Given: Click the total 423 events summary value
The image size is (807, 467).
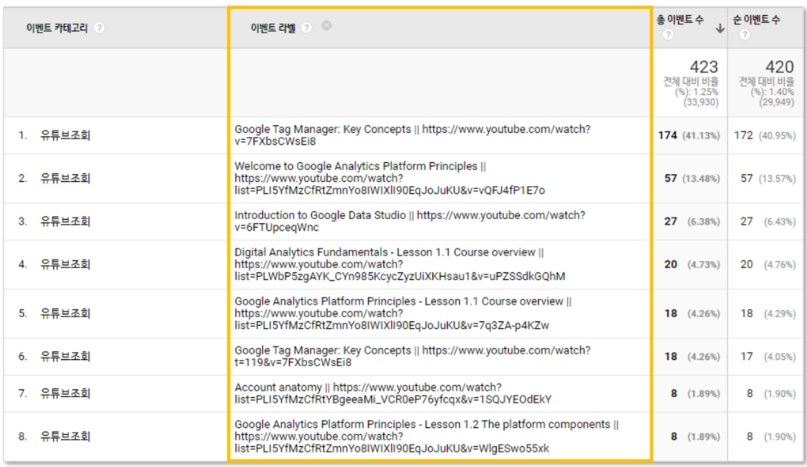Looking at the screenshot, I should (704, 67).
